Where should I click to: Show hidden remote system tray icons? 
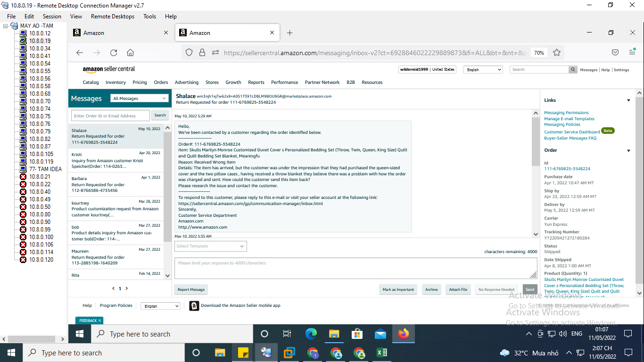point(529,334)
